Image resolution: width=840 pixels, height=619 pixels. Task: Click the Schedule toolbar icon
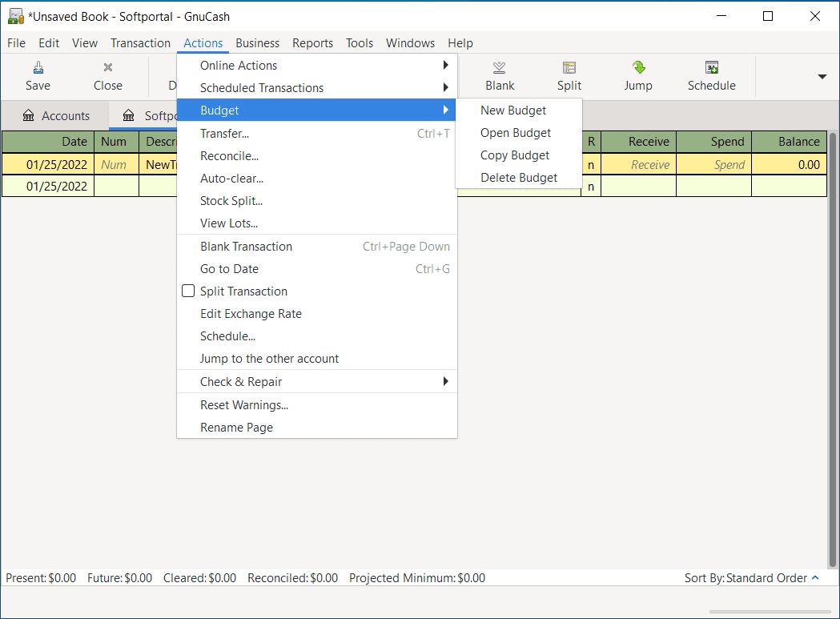click(711, 67)
